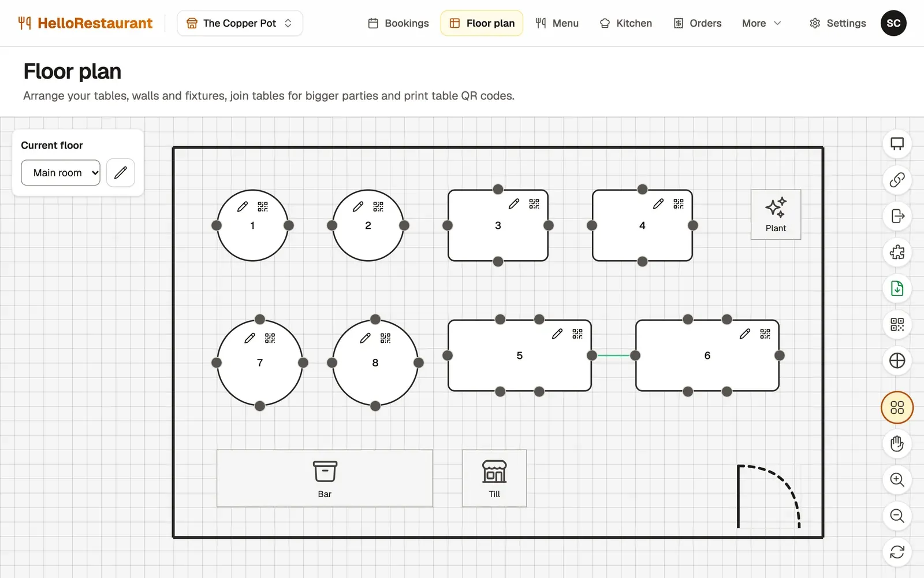Edit table 2 with its pencil icon
Image resolution: width=924 pixels, height=578 pixels.
click(358, 206)
